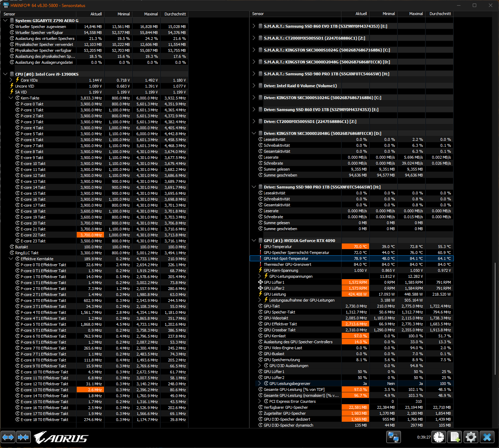The image size is (499, 448).
Task: Click the chip icon beside CPU [#0] header
Action: point(12,74)
